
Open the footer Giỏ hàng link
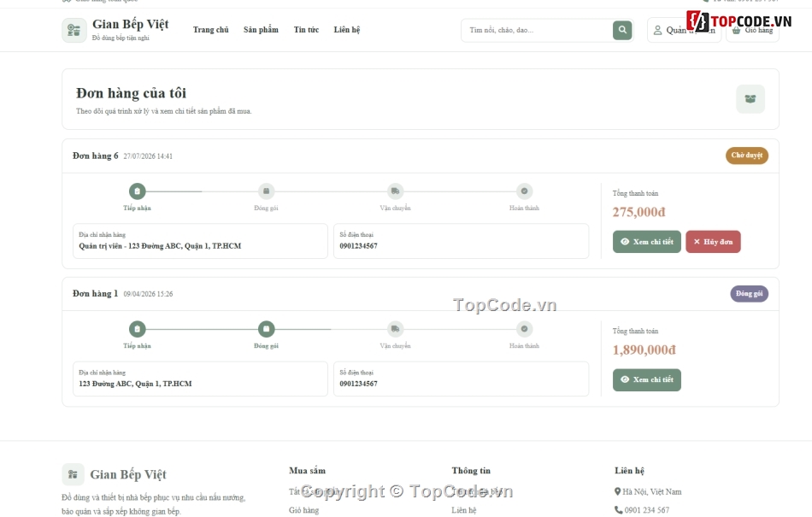304,510
